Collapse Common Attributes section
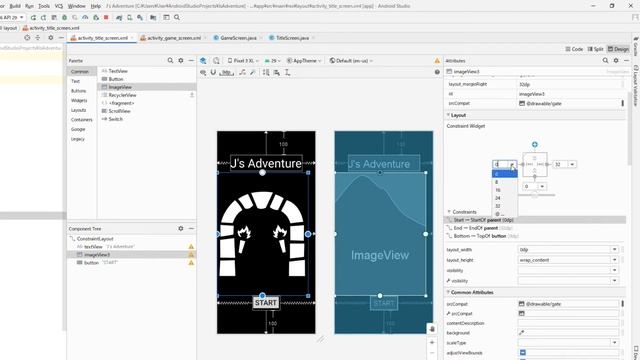Screen dimensions: 640x360 pyautogui.click(x=448, y=292)
